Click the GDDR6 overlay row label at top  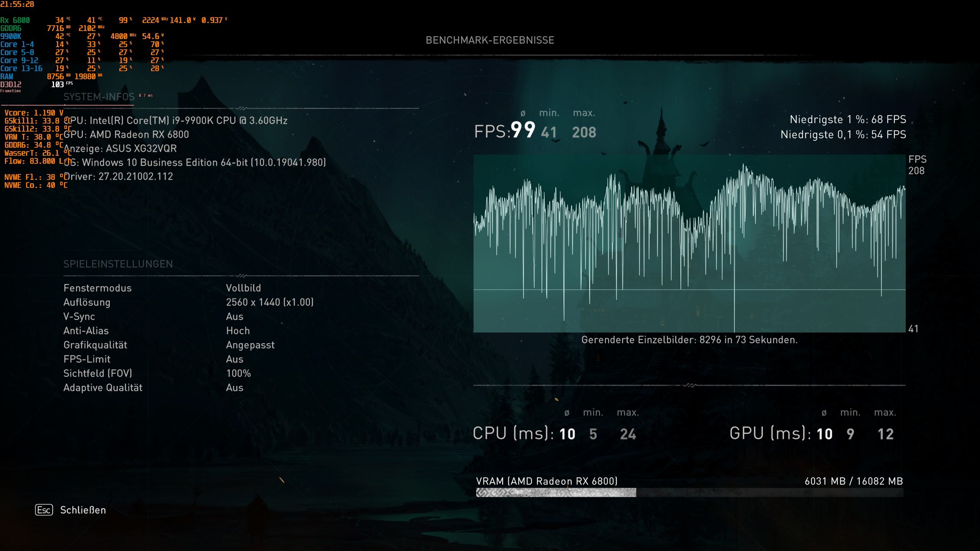(x=11, y=28)
